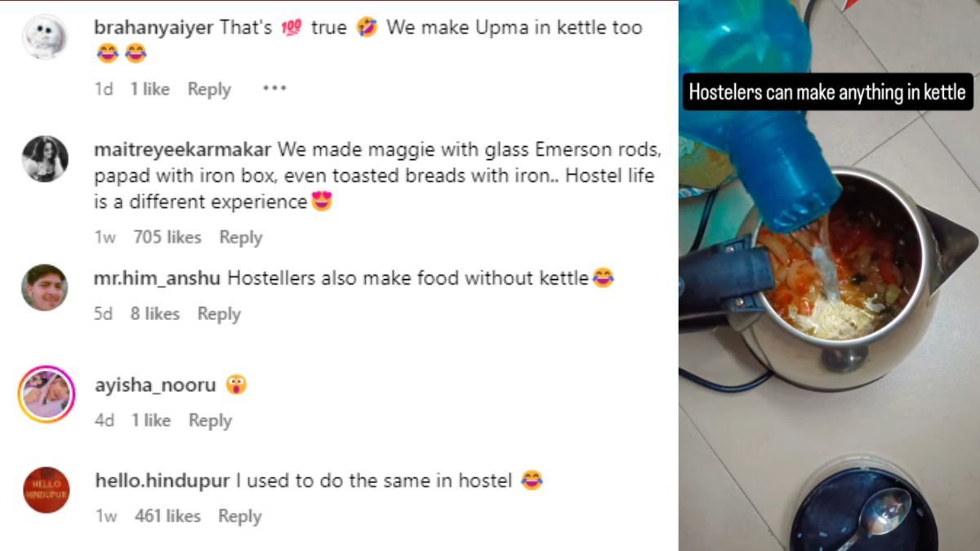This screenshot has width=980, height=551.
Task: Open the maitreyeekarmakar username link
Action: click(184, 150)
